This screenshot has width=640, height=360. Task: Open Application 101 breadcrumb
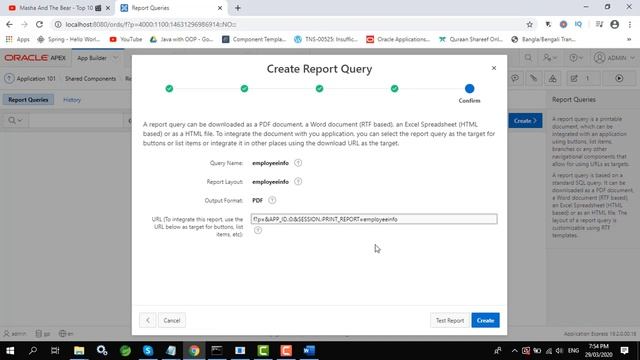pyautogui.click(x=36, y=78)
